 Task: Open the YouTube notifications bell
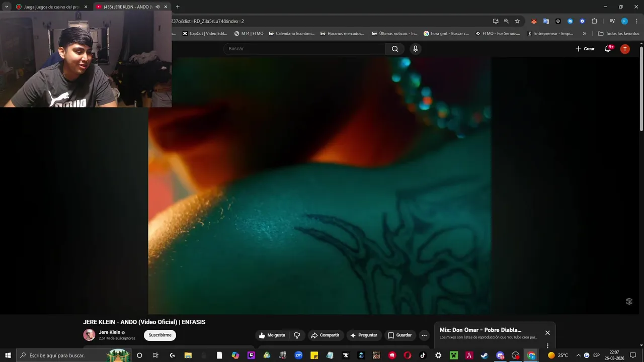tap(608, 49)
